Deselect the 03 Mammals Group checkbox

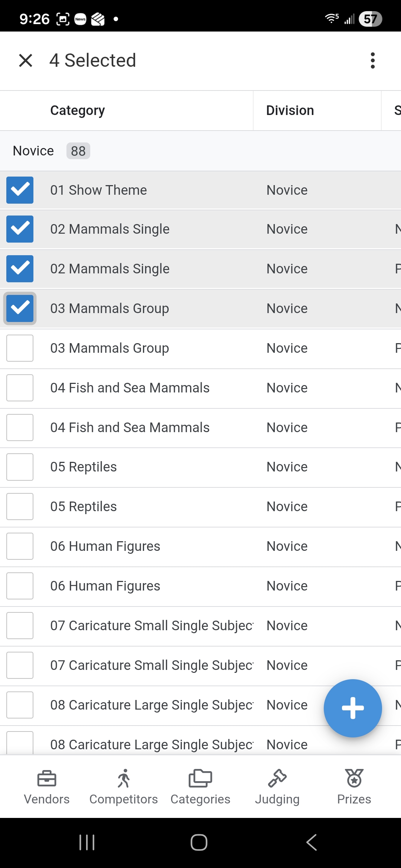click(x=20, y=308)
